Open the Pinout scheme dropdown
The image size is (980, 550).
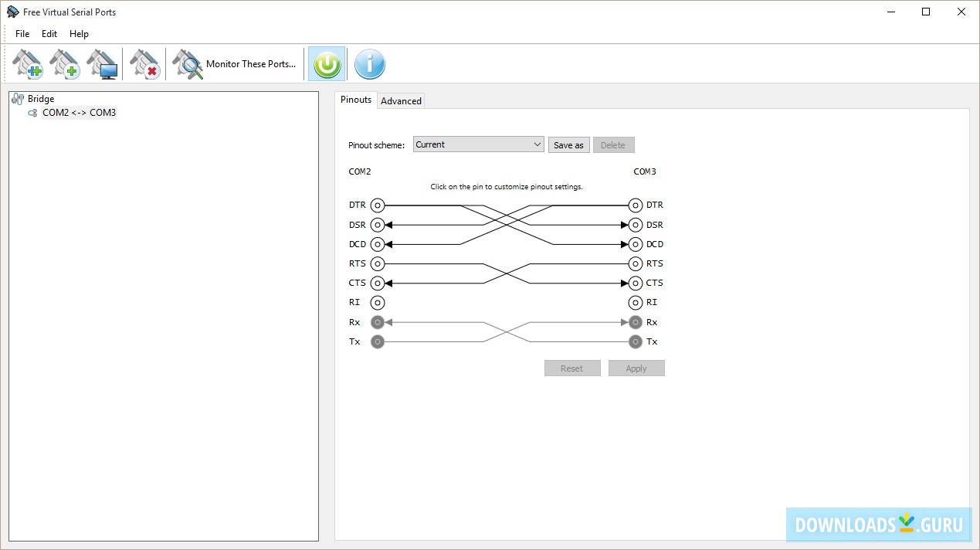(479, 144)
